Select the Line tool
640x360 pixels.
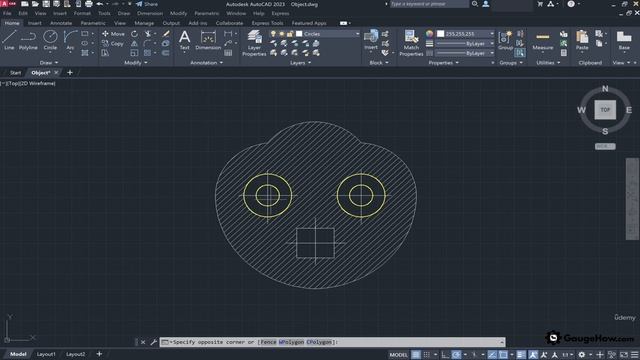[x=9, y=40]
